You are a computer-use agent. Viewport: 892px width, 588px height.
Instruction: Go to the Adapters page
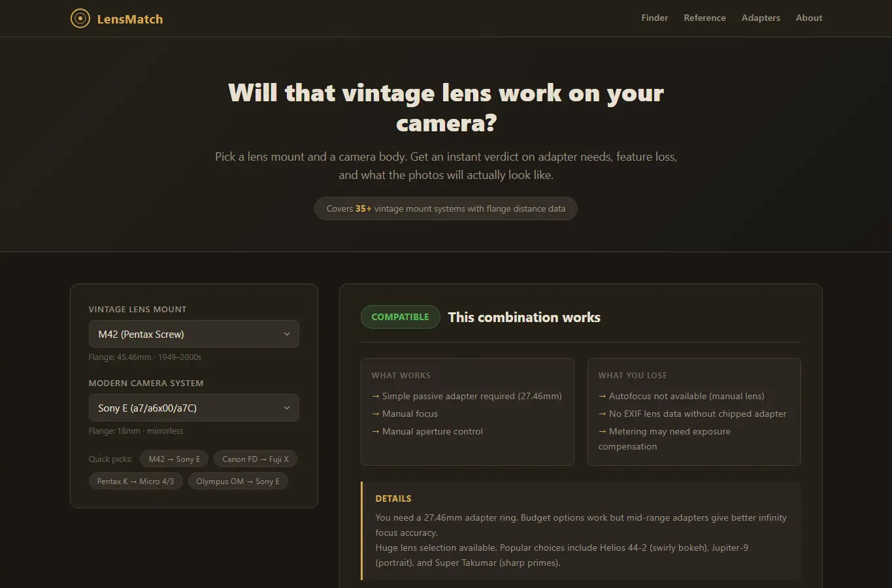click(x=761, y=18)
